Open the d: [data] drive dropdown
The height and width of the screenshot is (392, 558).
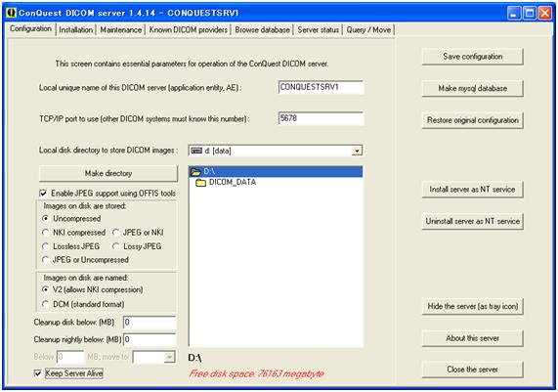tap(357, 151)
